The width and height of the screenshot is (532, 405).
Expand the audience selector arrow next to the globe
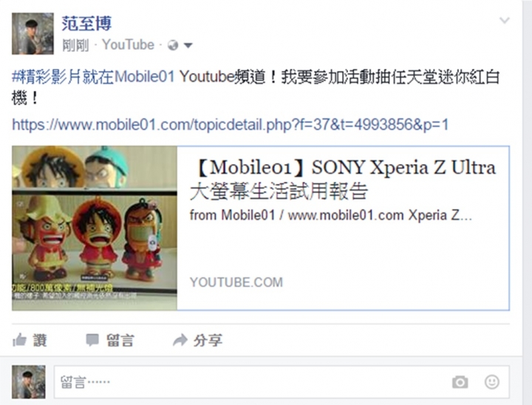(x=188, y=45)
